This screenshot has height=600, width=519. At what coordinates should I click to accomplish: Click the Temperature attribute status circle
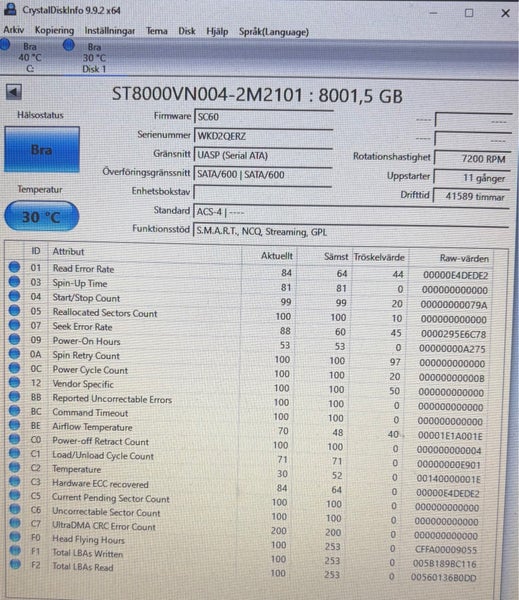(x=15, y=467)
